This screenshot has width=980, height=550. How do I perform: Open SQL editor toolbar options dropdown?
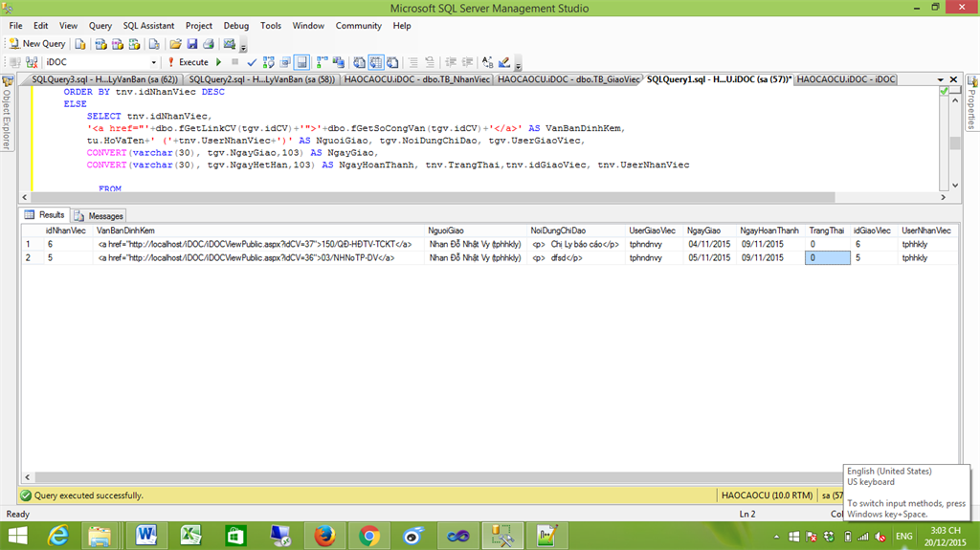518,64
